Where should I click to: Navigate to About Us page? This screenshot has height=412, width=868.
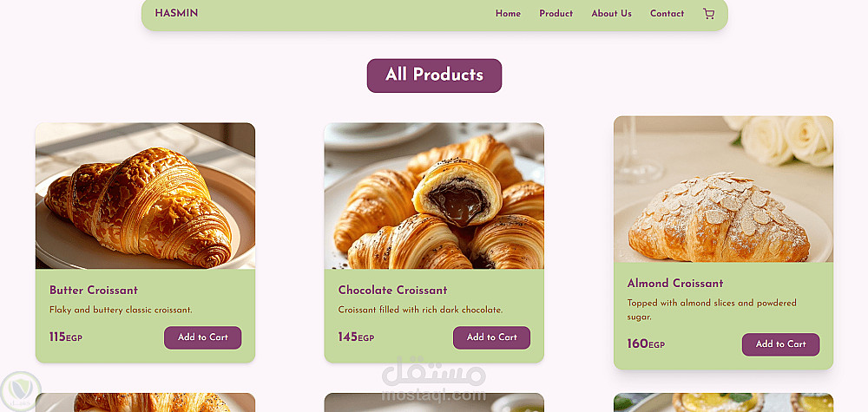click(x=611, y=14)
